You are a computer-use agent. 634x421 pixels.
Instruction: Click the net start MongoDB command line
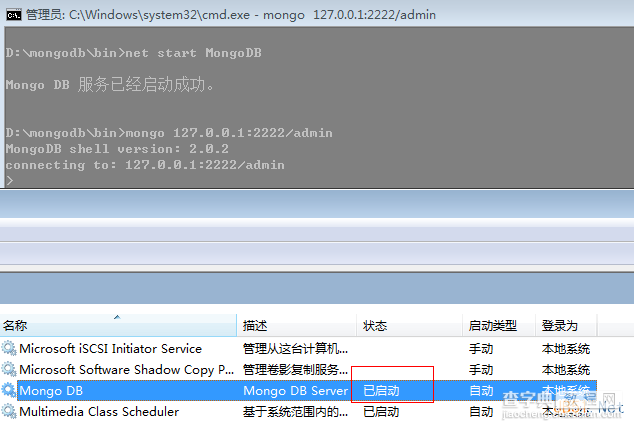tap(133, 53)
